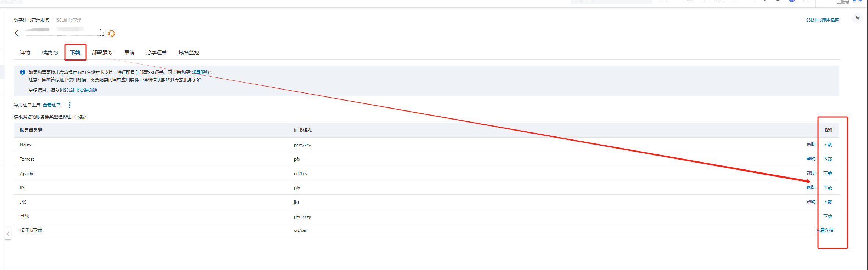Click the question mark icon next to 续费

pos(56,53)
